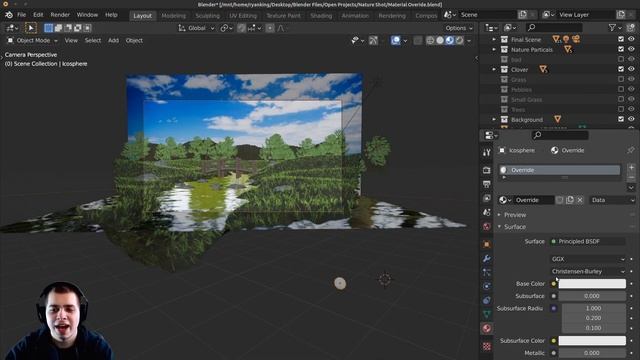Toggle snapping magnet icon
The width and height of the screenshot is (640, 360).
click(242, 28)
